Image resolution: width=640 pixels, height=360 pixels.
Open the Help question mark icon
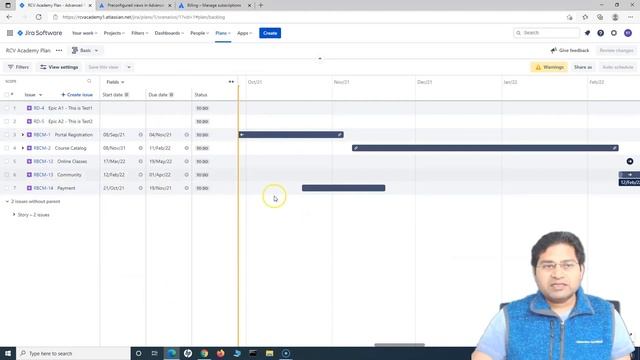pos(600,33)
